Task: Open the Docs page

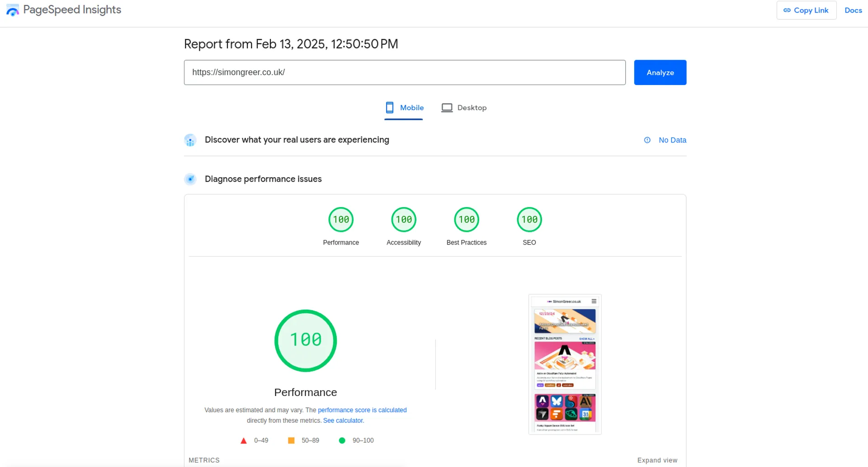Action: pos(854,10)
